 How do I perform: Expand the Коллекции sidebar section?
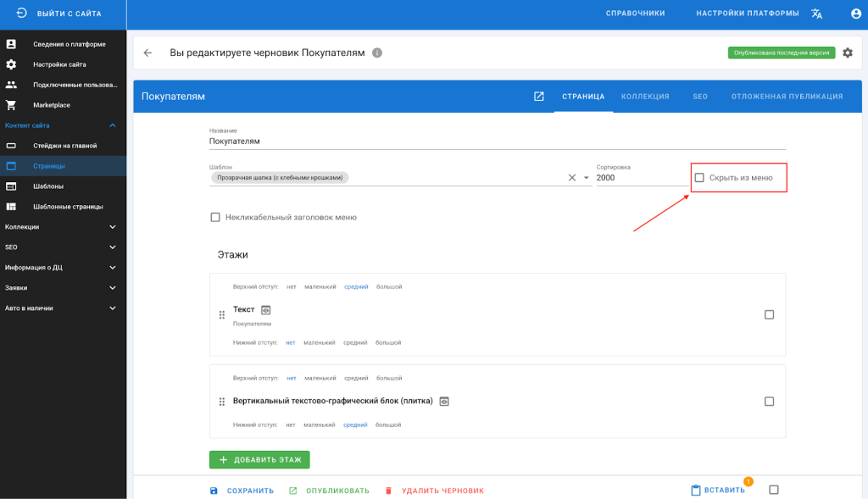[x=113, y=227]
